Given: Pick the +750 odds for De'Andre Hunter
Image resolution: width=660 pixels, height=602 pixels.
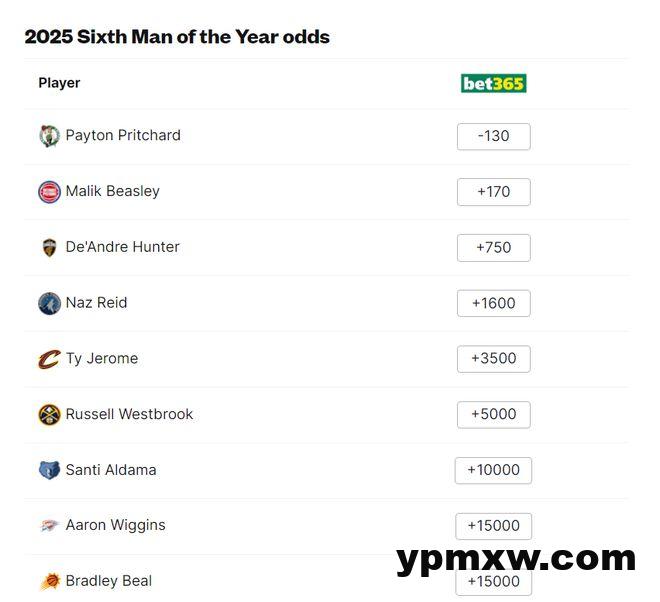Looking at the screenshot, I should (493, 248).
